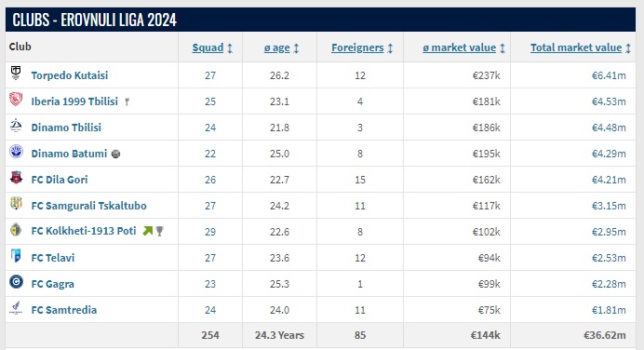Click the FC Samgurali Tskaltubo crest icon
This screenshot has width=644, height=350.
[16, 203]
